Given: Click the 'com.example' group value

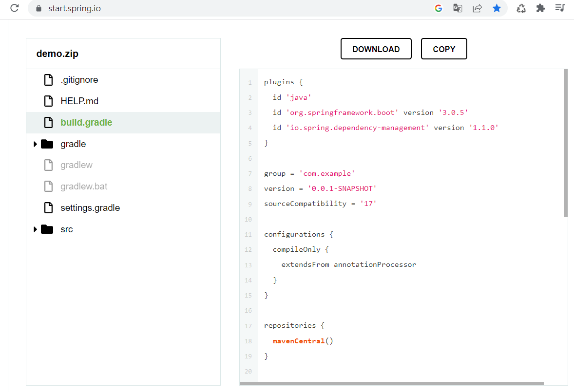Looking at the screenshot, I should pos(327,173).
